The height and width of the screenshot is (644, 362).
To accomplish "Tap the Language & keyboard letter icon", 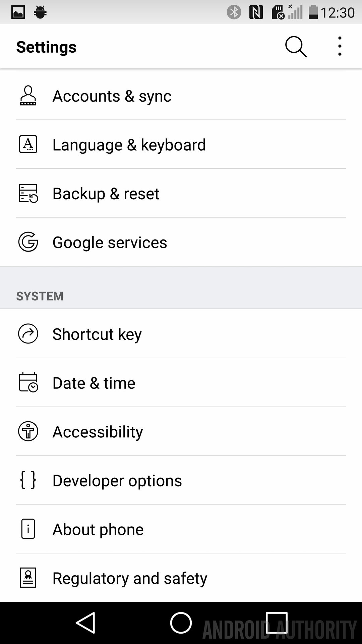I will [28, 145].
